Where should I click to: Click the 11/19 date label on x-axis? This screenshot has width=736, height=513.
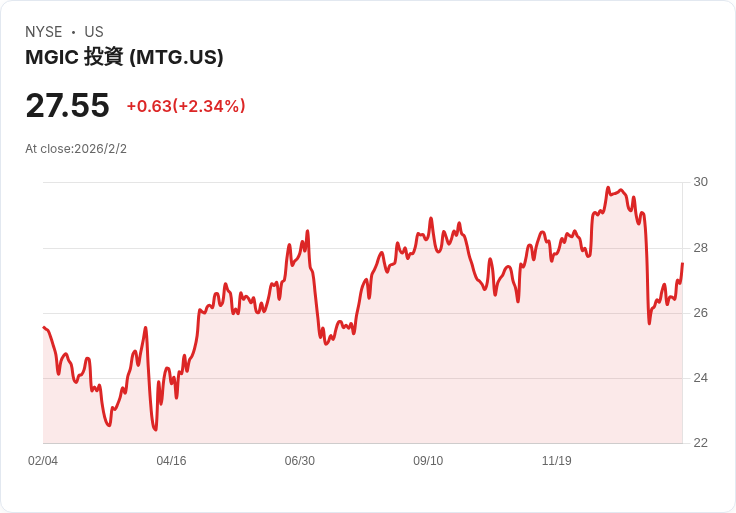coord(557,461)
